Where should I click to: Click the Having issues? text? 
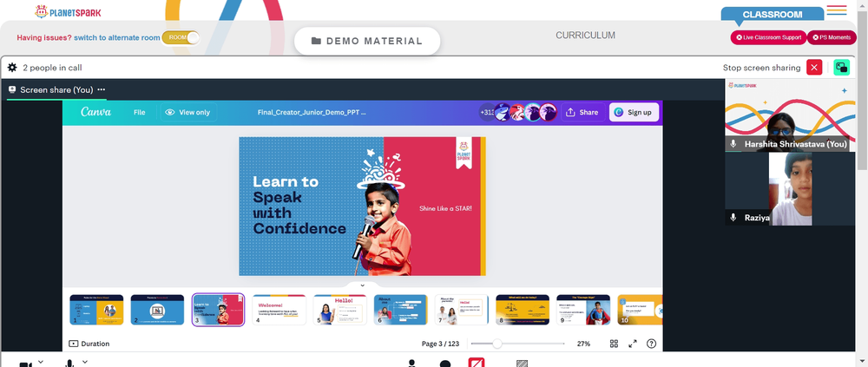(44, 37)
